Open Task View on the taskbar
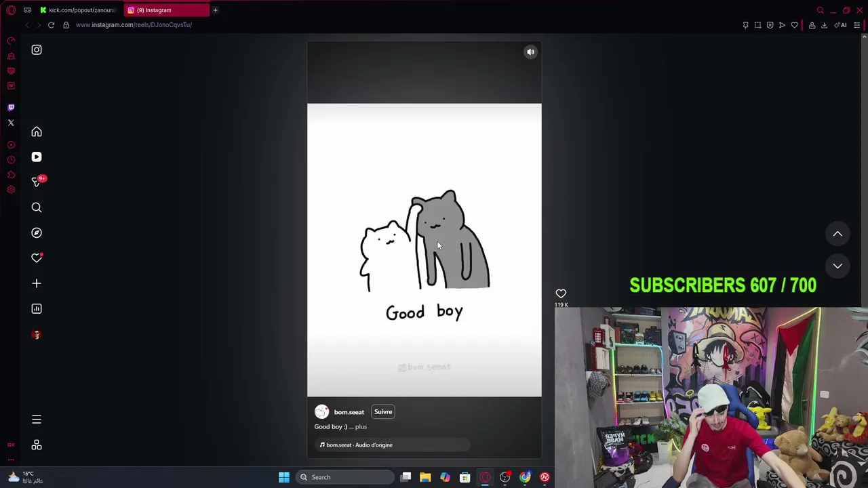The image size is (868, 488). [x=406, y=477]
